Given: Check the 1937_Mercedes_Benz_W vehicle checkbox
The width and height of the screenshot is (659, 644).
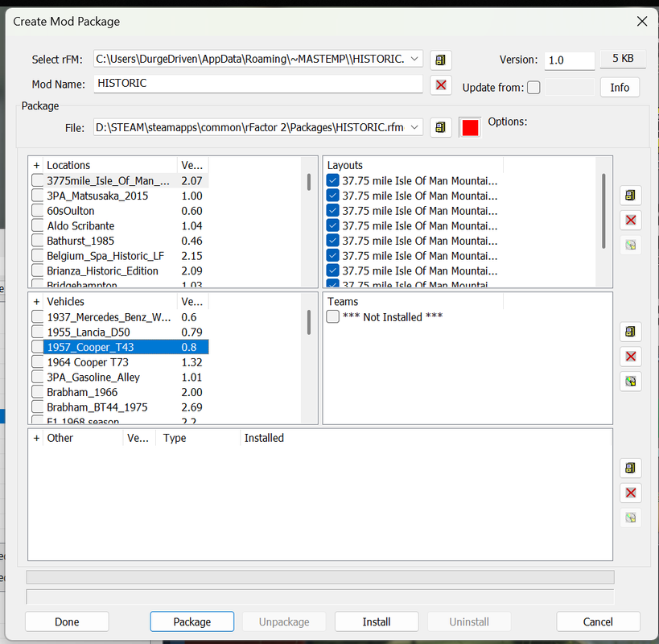Looking at the screenshot, I should click(x=37, y=317).
